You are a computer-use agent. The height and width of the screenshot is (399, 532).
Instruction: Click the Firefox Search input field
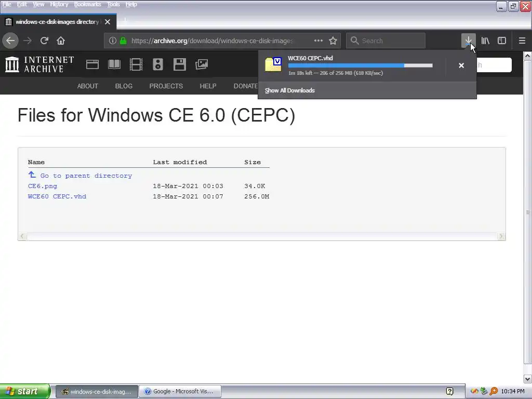[x=386, y=41]
